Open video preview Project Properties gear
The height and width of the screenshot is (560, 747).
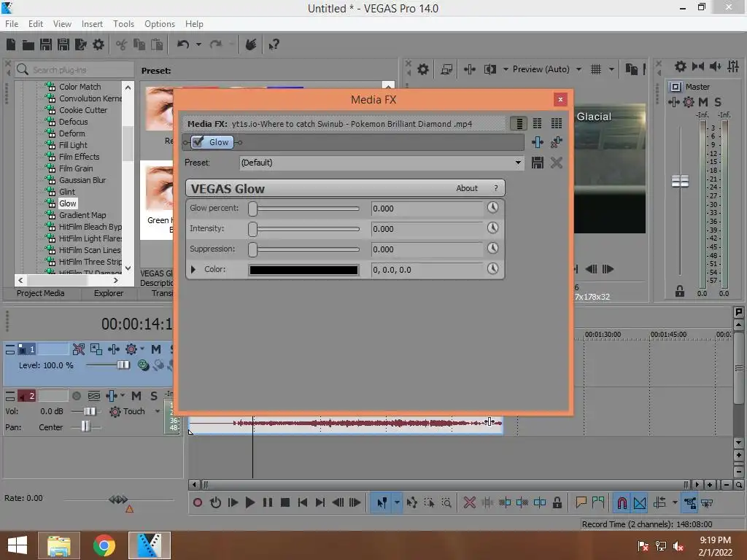coord(423,69)
